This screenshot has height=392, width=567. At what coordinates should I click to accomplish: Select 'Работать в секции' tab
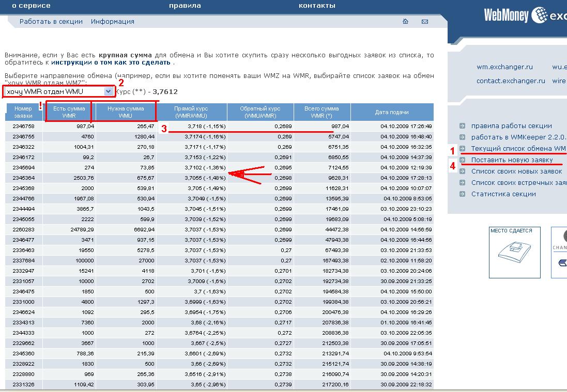(x=51, y=21)
